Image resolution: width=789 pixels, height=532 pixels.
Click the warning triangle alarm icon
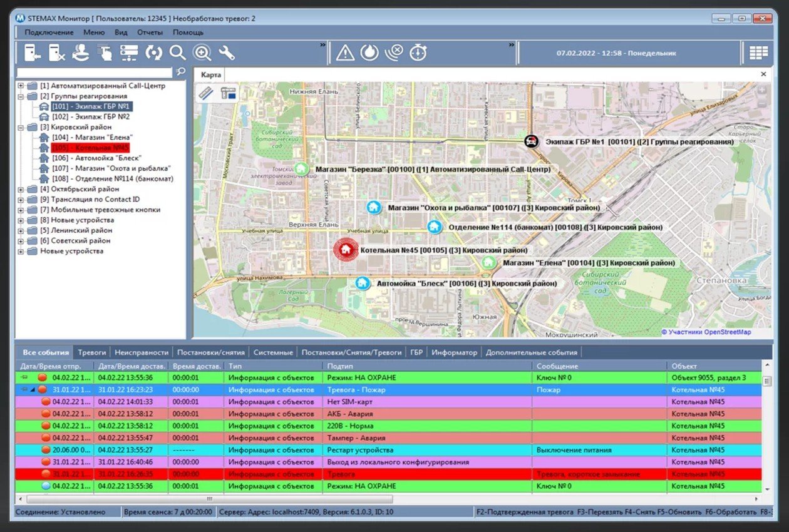click(x=345, y=53)
